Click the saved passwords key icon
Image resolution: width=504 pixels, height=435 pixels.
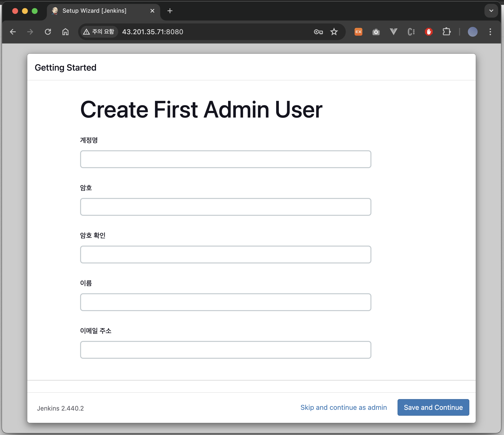(318, 32)
